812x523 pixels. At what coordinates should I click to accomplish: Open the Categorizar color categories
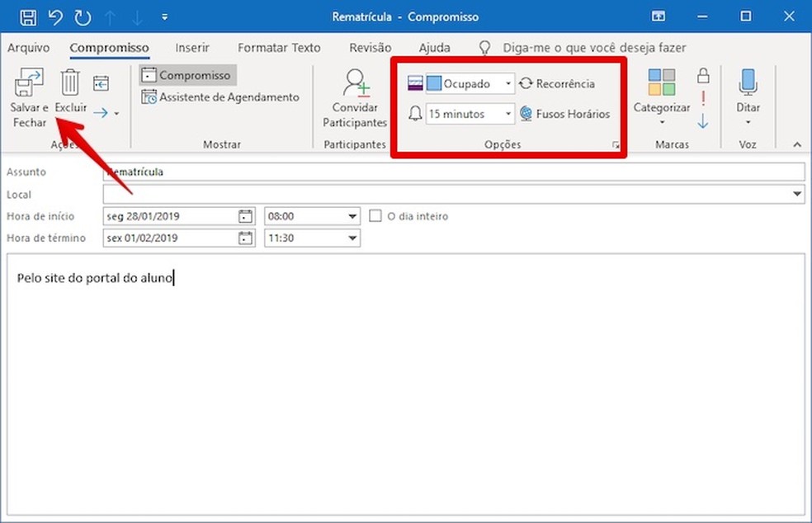(x=660, y=97)
